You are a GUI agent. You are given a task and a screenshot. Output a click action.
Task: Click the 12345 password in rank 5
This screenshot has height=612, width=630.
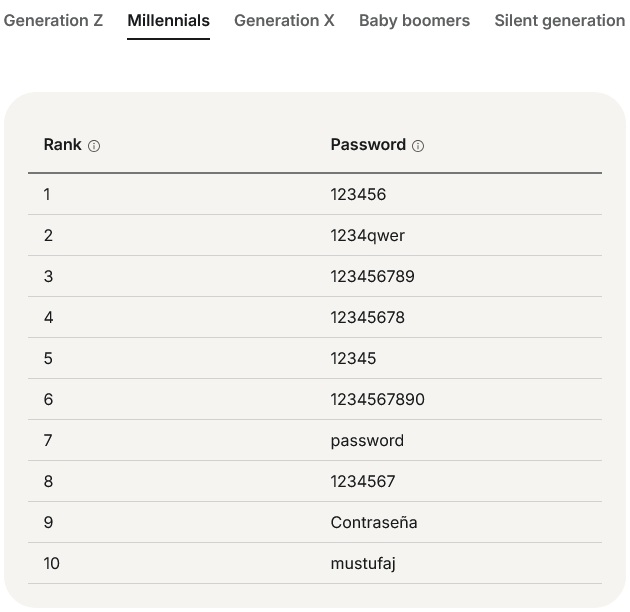click(x=353, y=358)
